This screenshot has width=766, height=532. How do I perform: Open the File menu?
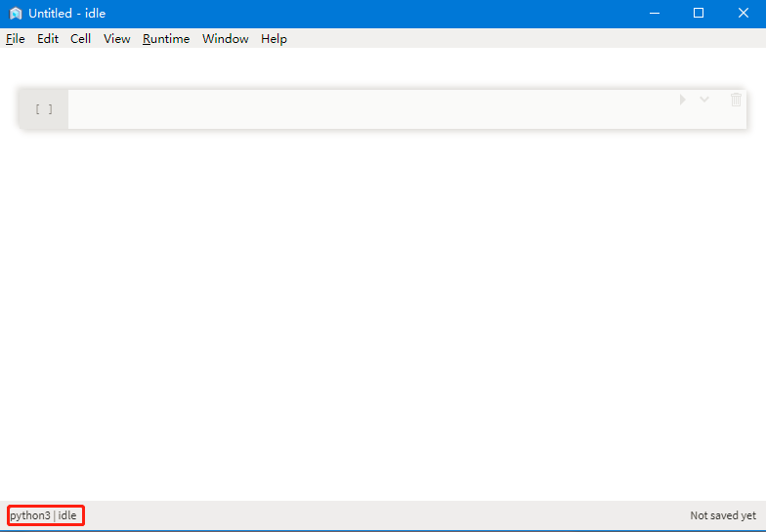tap(16, 39)
